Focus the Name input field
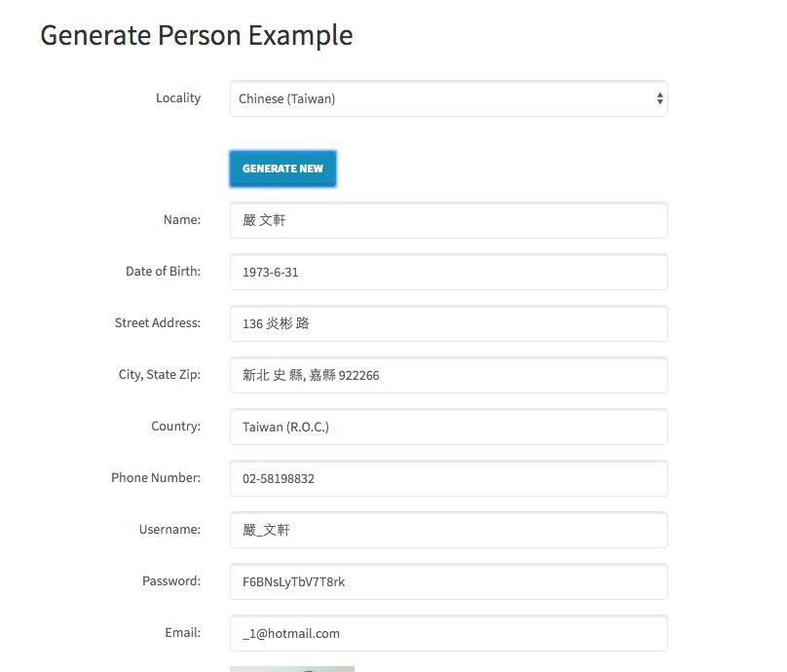Screen dimensions: 787x672 coord(449,220)
